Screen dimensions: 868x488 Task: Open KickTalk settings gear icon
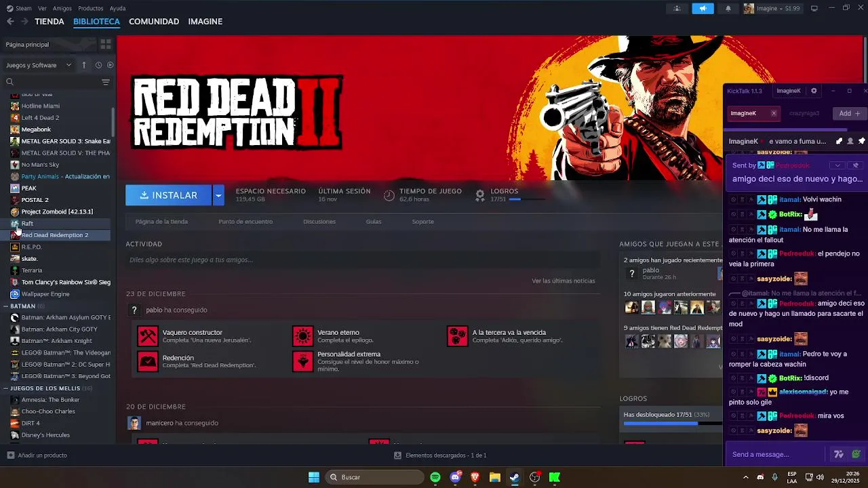point(814,91)
